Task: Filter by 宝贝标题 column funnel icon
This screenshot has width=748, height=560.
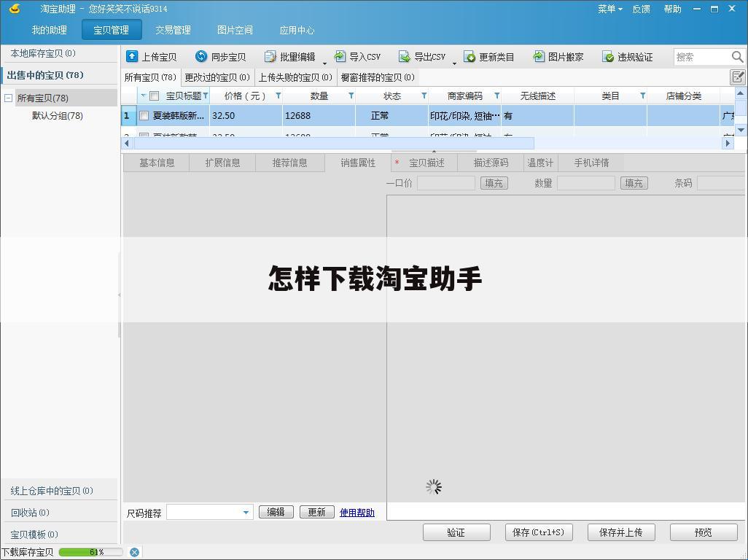Action: tap(206, 96)
